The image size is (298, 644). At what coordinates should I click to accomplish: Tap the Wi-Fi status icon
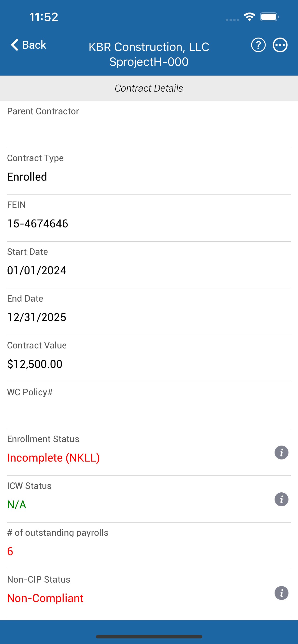(249, 17)
